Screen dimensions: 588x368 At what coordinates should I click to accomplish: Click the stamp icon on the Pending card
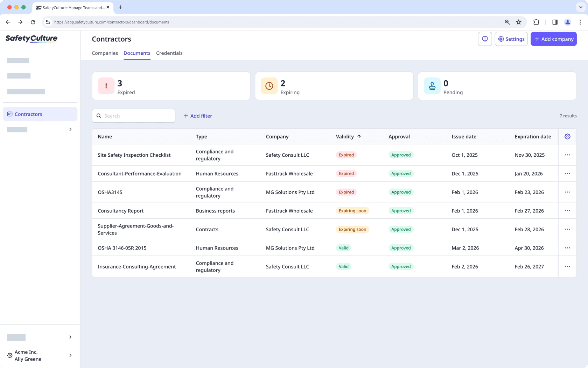click(432, 86)
